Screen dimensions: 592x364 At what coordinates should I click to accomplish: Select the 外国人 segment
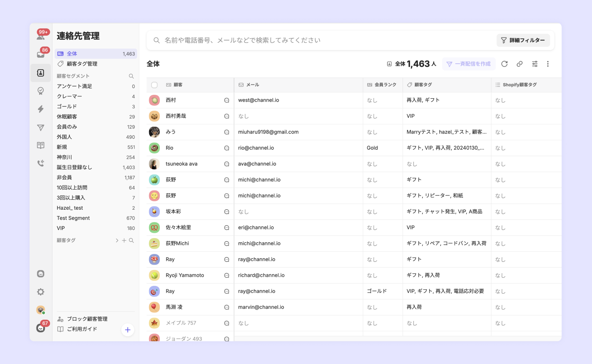(96, 137)
